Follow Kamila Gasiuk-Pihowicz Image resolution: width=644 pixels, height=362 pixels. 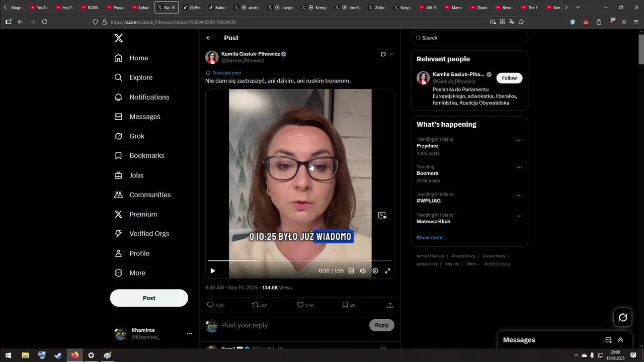tap(509, 78)
